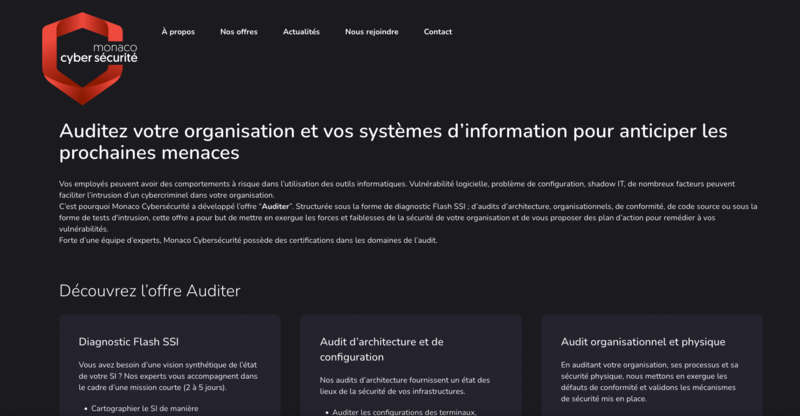Go to Nos offres in navigation
The image size is (800, 416).
tap(239, 32)
